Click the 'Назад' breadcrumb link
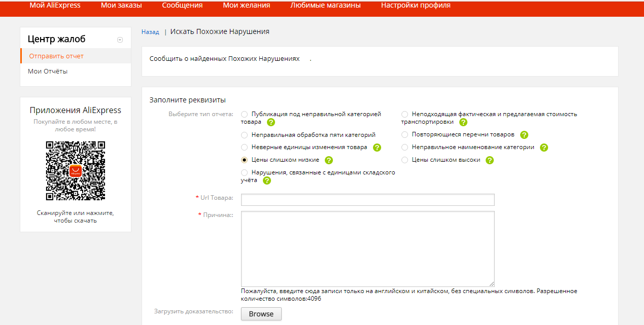 tap(150, 32)
